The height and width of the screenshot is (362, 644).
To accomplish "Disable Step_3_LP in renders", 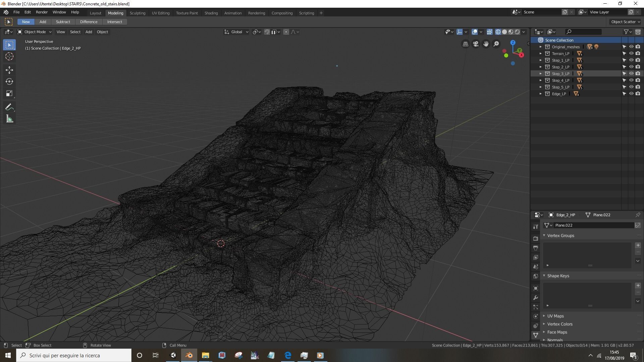I will [638, 74].
